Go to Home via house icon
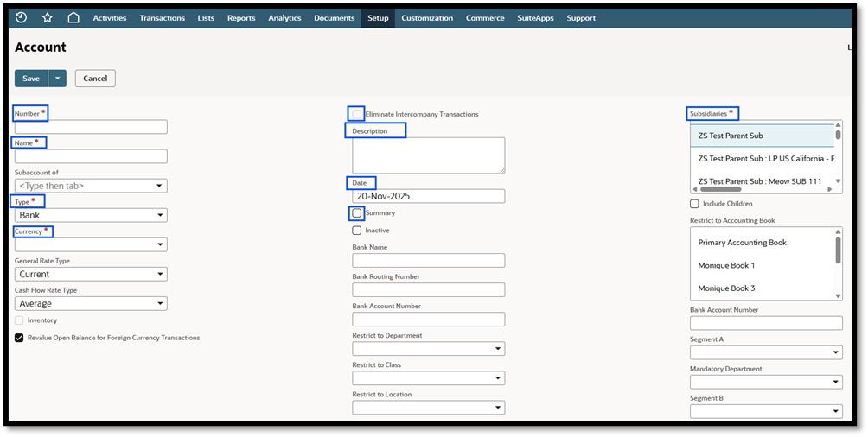 [73, 17]
